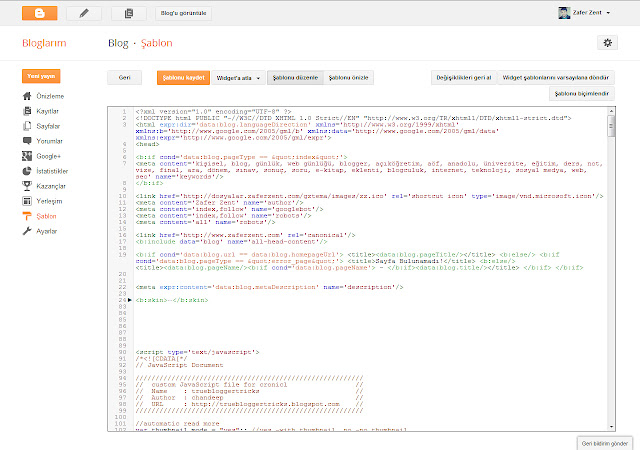Select Kazançlar sidebar label

pyautogui.click(x=51, y=186)
